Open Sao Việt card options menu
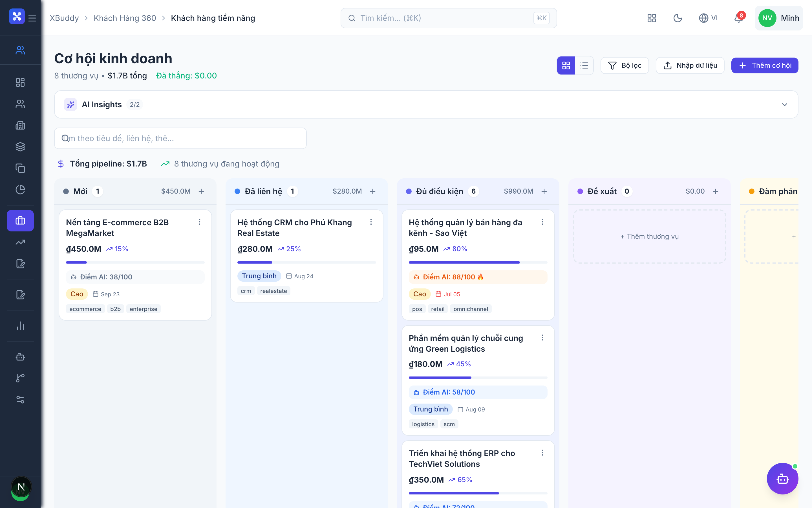This screenshot has height=508, width=812. pos(542,222)
